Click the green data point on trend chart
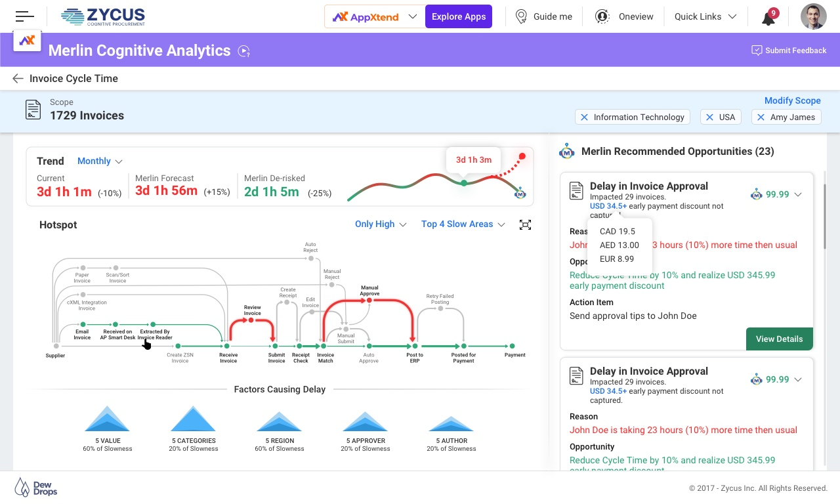The image size is (840, 504). tap(464, 182)
